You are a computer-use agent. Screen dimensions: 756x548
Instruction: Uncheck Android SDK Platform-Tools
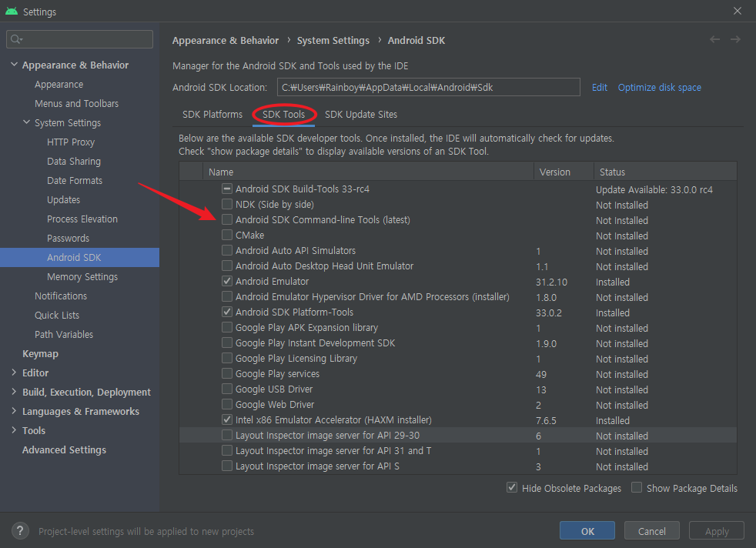coord(227,312)
